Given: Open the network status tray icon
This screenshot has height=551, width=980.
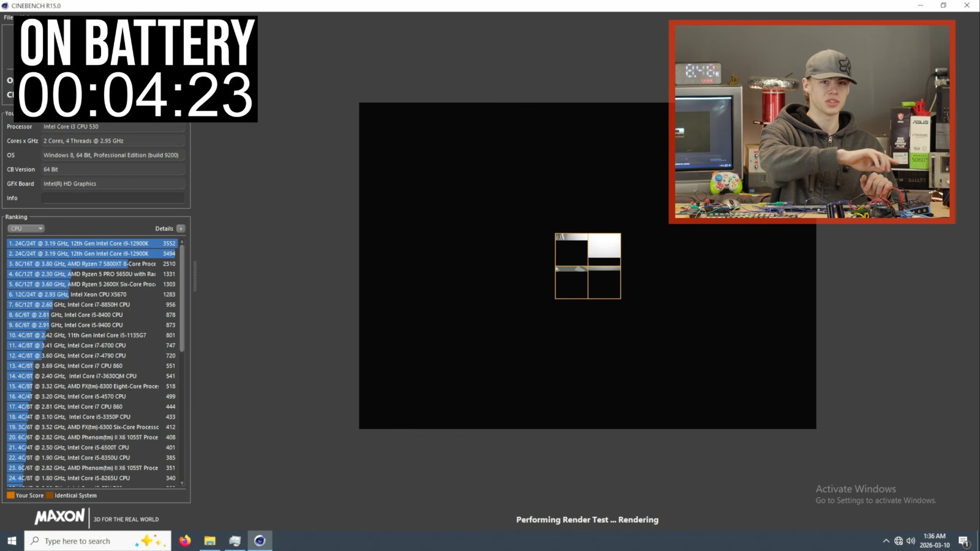Looking at the screenshot, I should point(899,541).
